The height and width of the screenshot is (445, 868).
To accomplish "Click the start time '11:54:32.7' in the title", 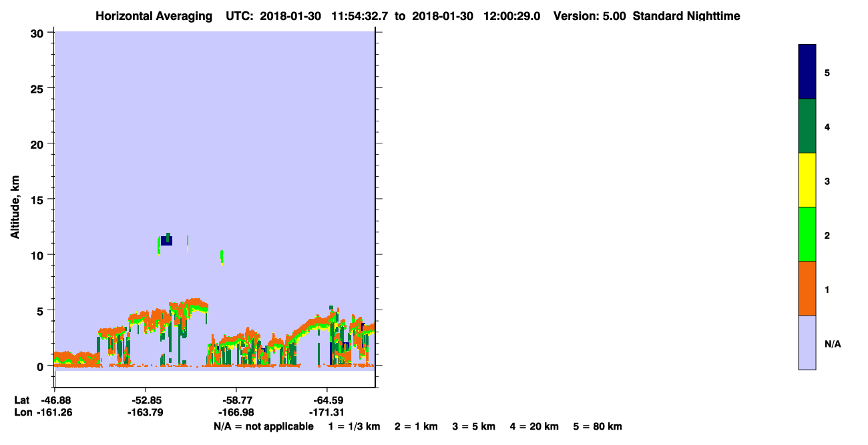I will 361,16.
